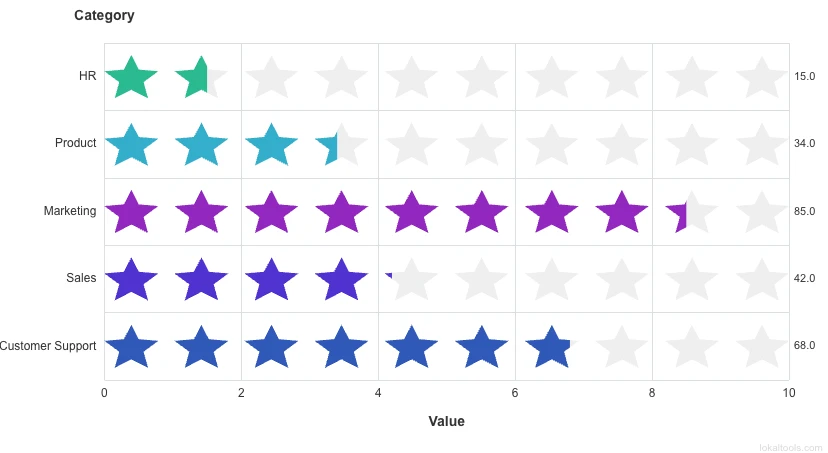
Task: Click the partially filled fourth Product star
Action: tap(332, 146)
